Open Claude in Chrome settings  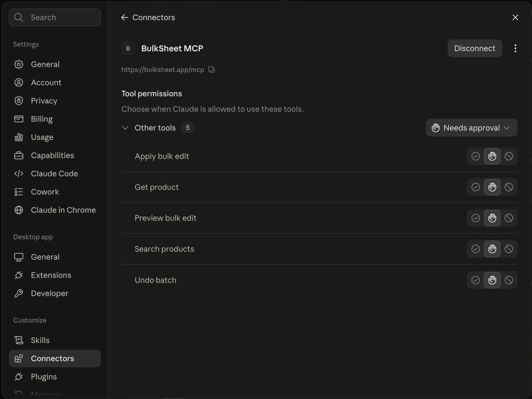click(55, 210)
